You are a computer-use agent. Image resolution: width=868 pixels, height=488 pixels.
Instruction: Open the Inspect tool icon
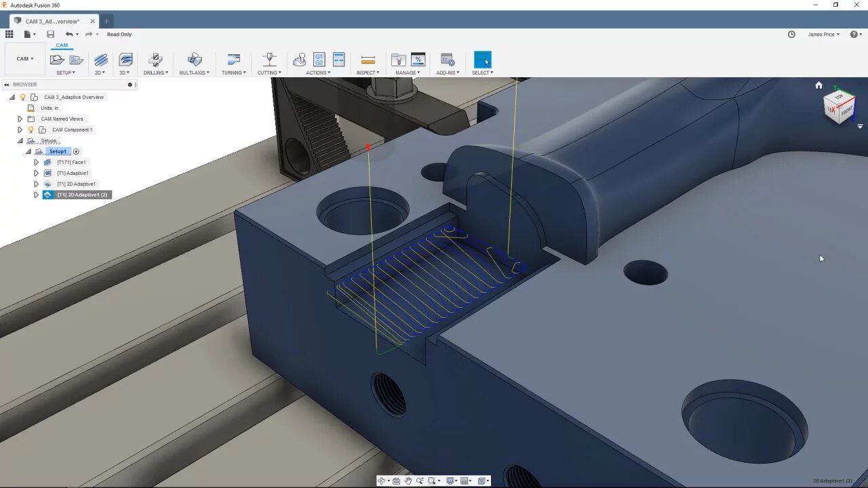(x=368, y=61)
